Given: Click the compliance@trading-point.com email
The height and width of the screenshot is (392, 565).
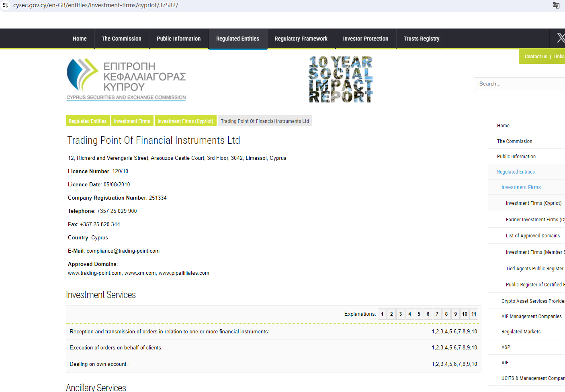Looking at the screenshot, I should click(123, 251).
